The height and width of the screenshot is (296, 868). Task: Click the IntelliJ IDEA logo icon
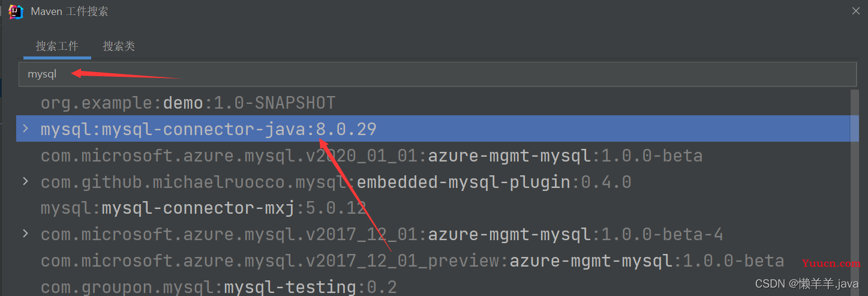coord(16,11)
